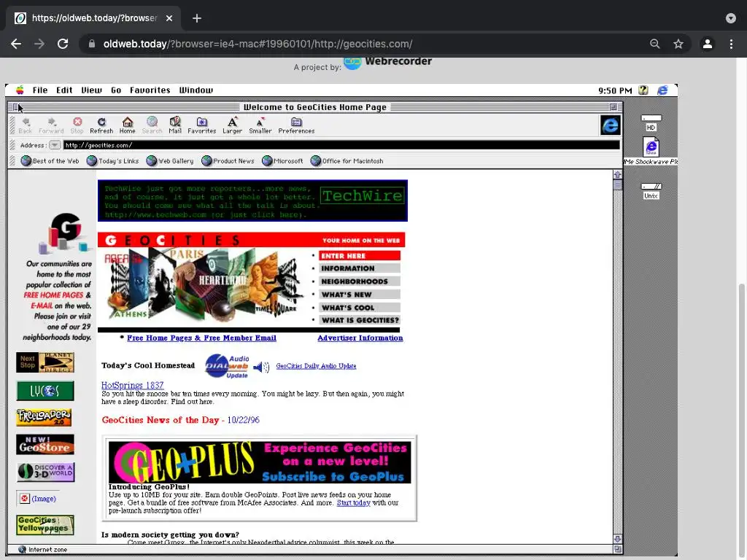Click Today's Links favorites button
The height and width of the screenshot is (560, 747).
[x=113, y=161]
